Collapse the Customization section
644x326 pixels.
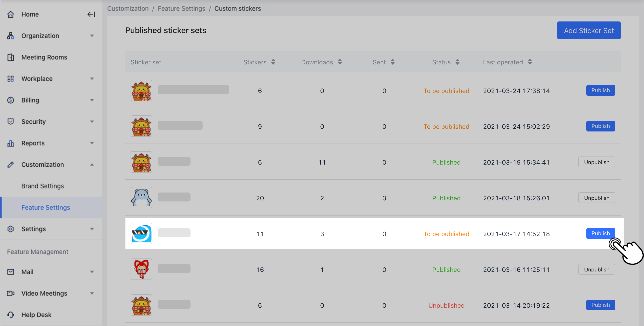tap(92, 165)
